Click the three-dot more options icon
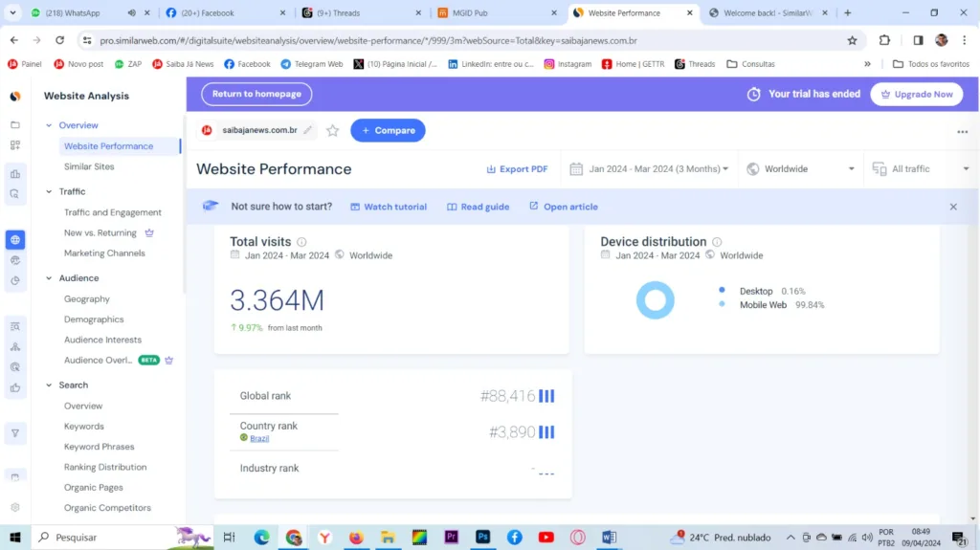This screenshot has width=980, height=550. 962,132
